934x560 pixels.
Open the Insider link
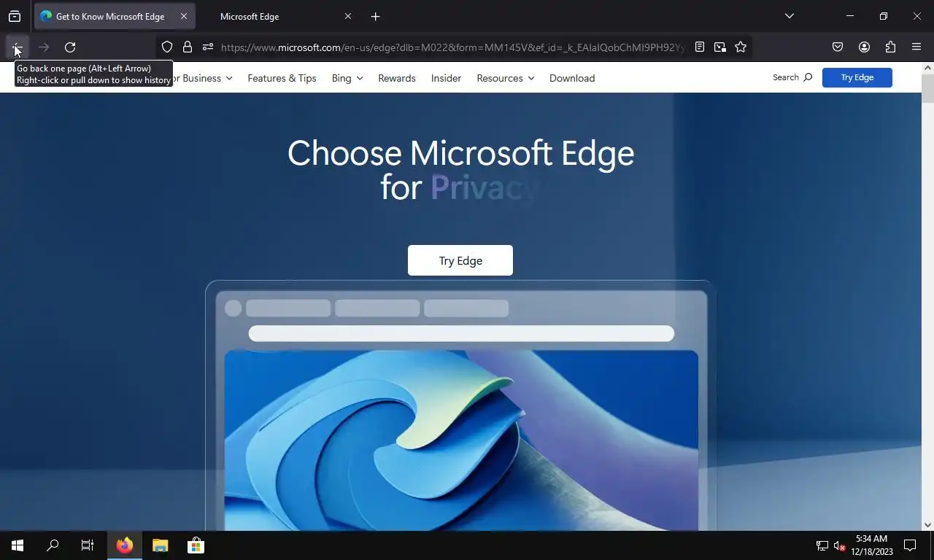pyautogui.click(x=446, y=78)
